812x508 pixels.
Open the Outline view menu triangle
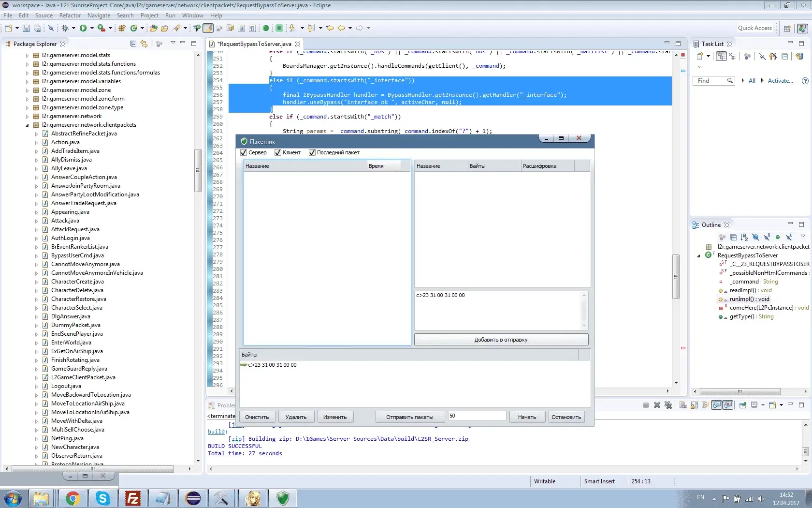click(x=803, y=236)
